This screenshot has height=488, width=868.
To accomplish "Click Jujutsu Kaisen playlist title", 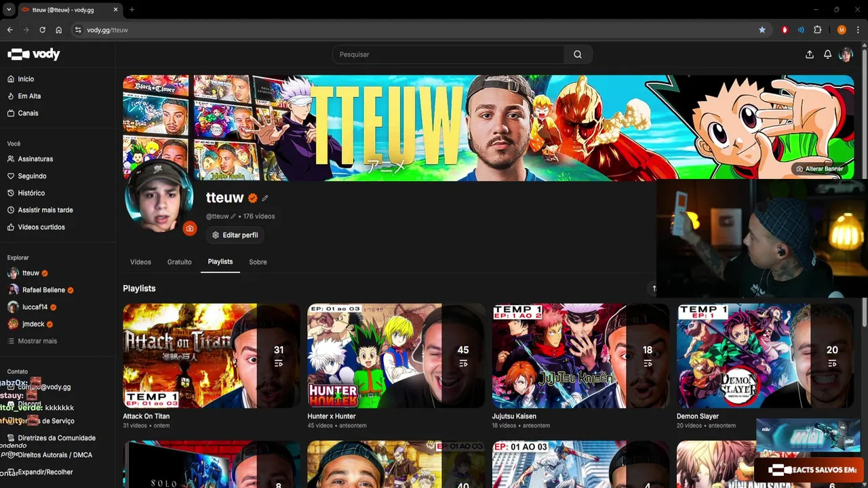I will click(514, 416).
